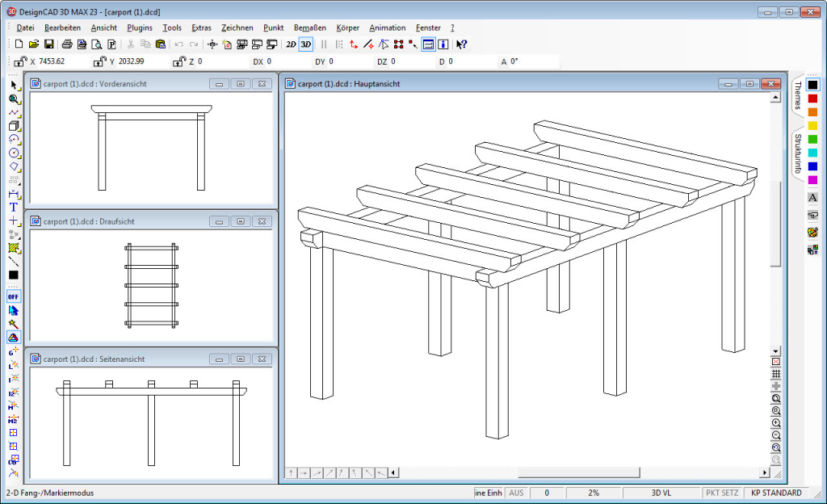Select the circle drawing tool

pyautogui.click(x=14, y=153)
